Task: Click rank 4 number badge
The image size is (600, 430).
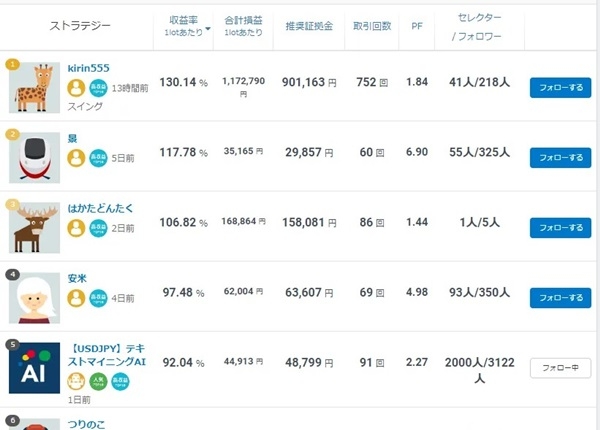Action: [x=13, y=274]
